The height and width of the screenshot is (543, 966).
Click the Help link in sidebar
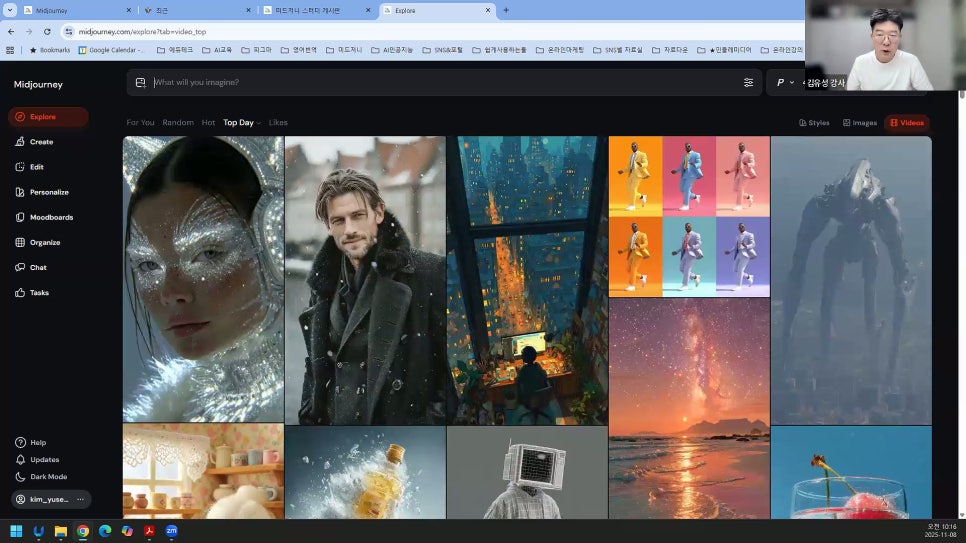[x=38, y=442]
